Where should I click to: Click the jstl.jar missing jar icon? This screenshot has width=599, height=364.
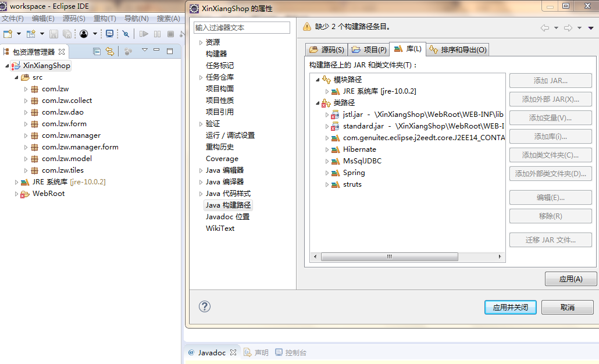point(336,115)
